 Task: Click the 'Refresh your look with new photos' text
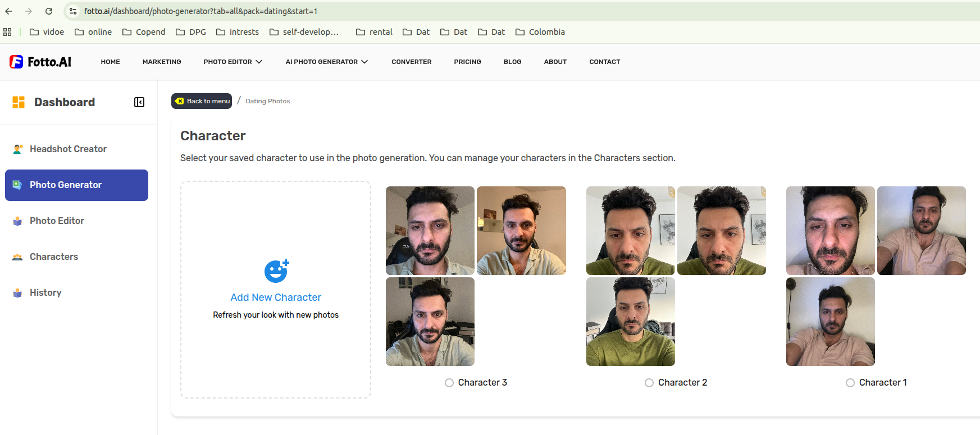coord(276,315)
